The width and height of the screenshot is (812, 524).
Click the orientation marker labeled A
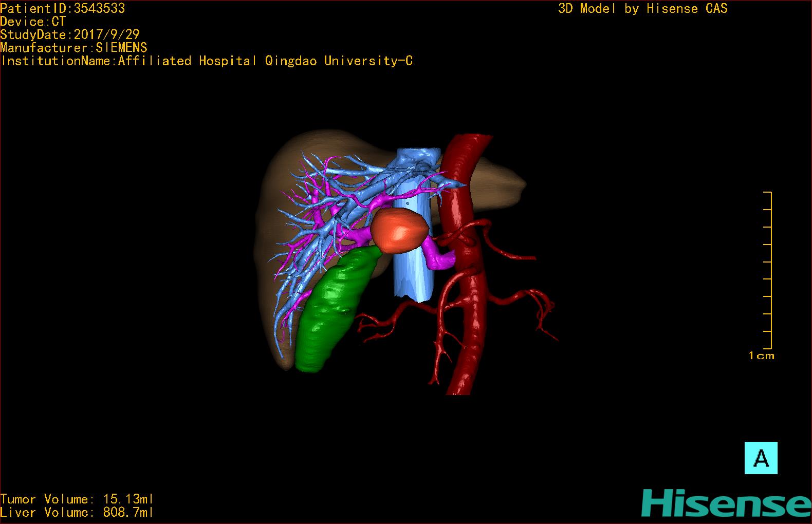click(x=761, y=458)
